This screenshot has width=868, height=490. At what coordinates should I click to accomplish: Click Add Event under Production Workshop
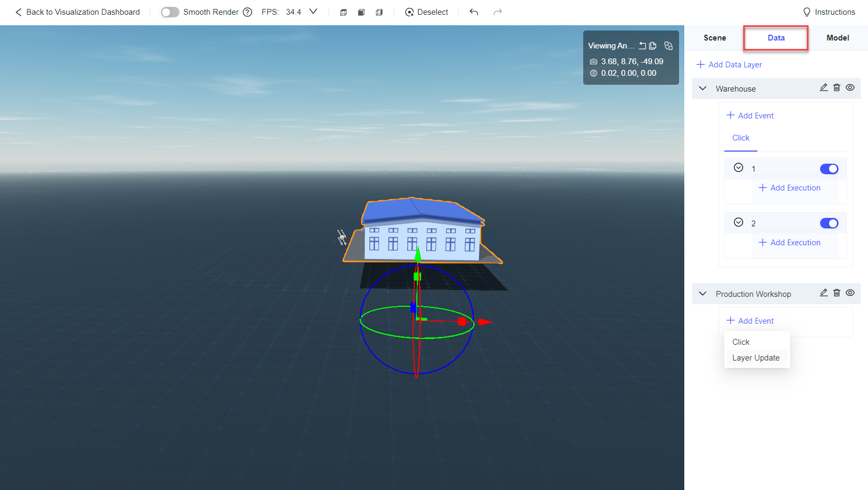[x=750, y=321]
